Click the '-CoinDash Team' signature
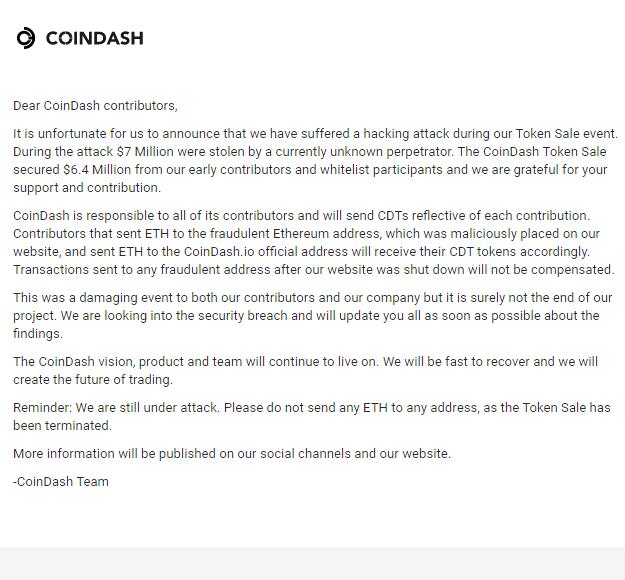 coord(61,482)
